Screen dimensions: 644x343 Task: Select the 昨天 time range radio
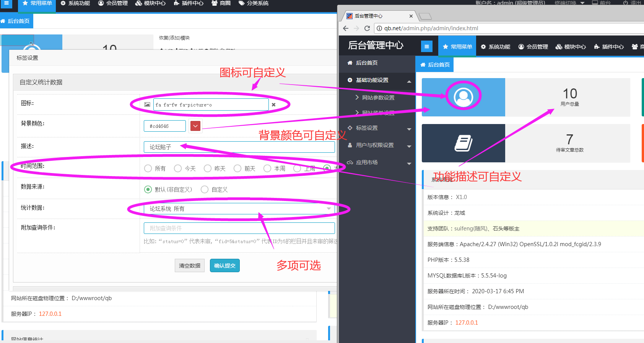208,168
